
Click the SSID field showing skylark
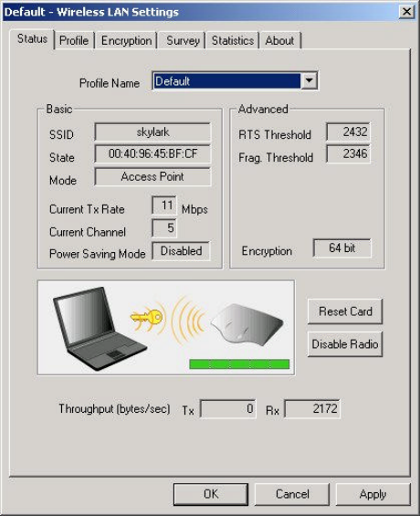coord(152,132)
